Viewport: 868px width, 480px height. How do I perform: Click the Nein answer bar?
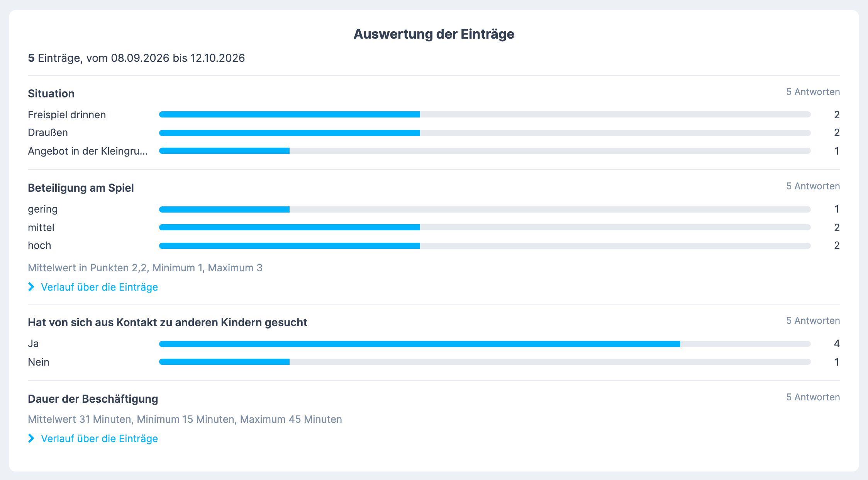485,362
